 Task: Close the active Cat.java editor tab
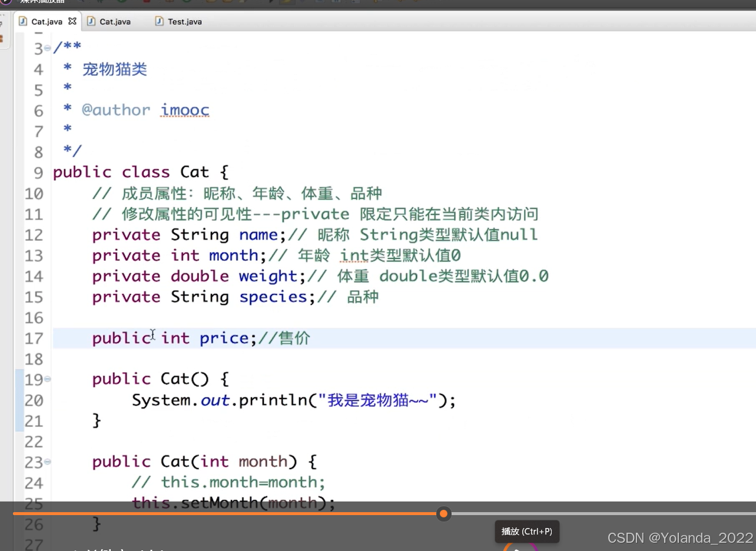click(x=72, y=21)
